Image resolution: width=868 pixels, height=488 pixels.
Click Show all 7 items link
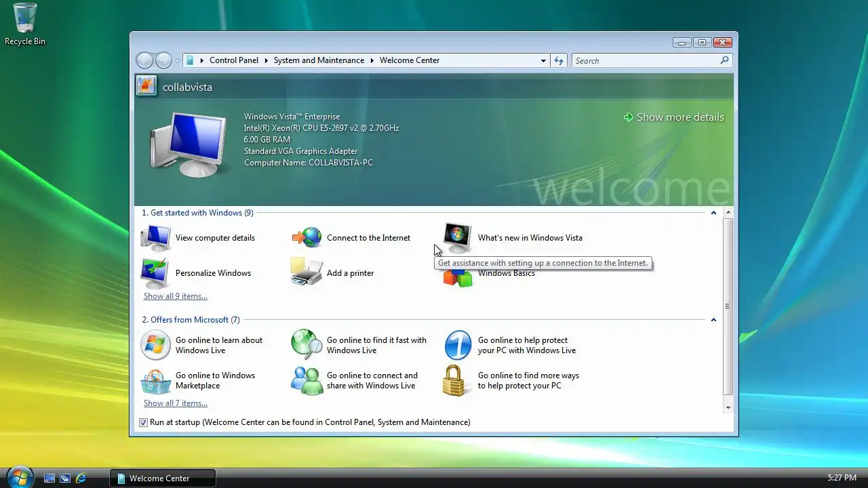coord(176,403)
